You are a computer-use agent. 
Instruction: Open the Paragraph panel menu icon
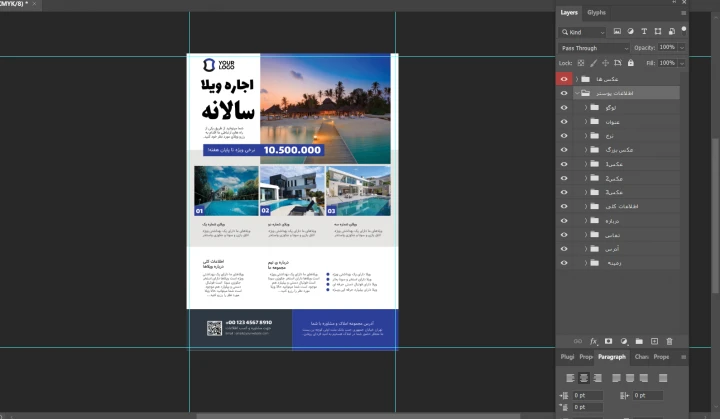pos(683,357)
